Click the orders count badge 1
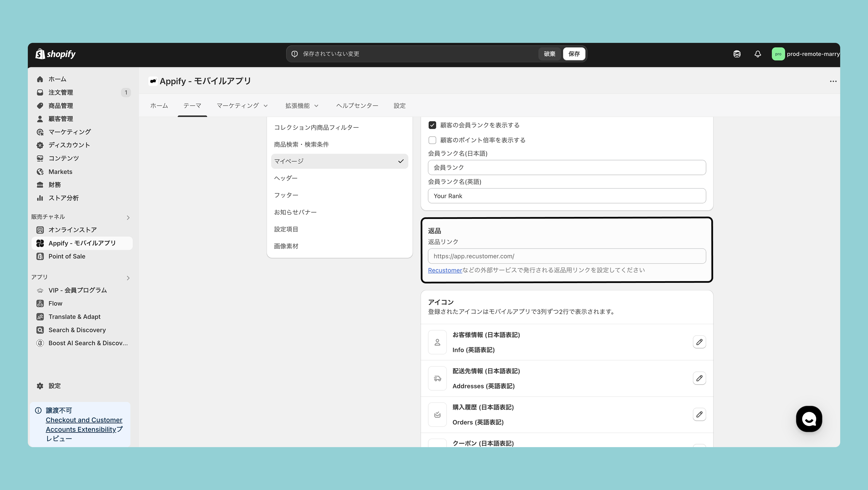The width and height of the screenshot is (868, 490). (x=126, y=92)
